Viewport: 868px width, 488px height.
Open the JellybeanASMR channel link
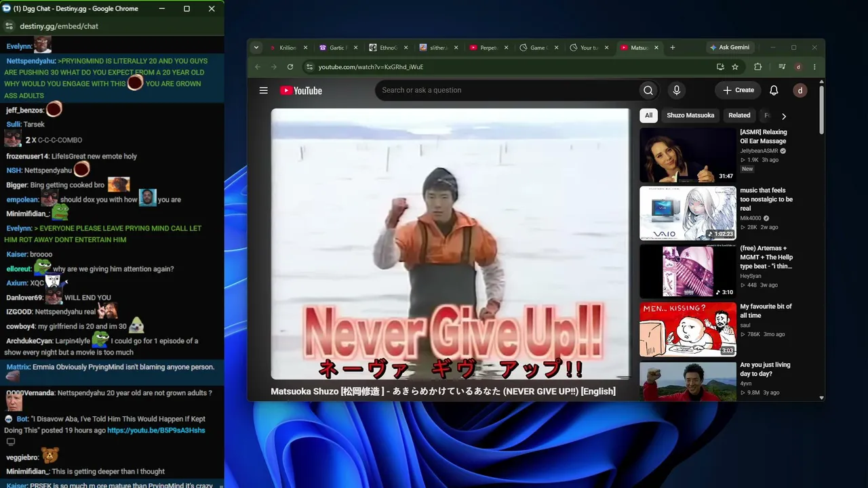tap(759, 151)
